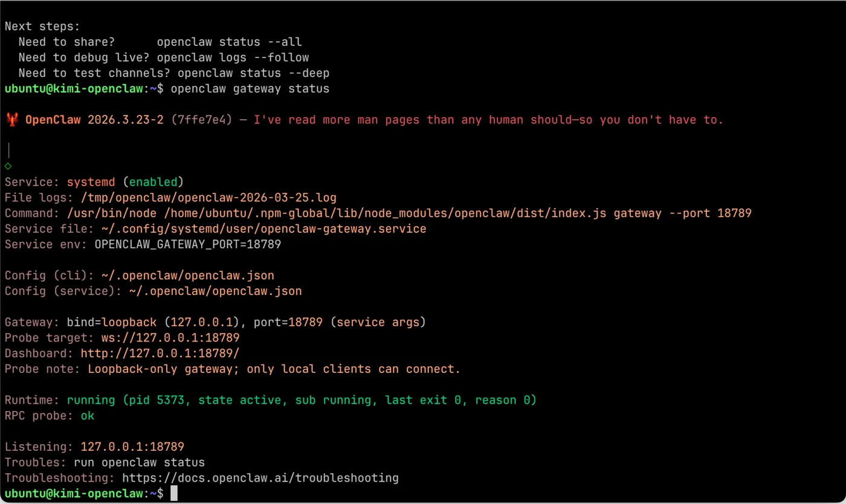Click the small green diamond symbol
The height and width of the screenshot is (504, 846).
click(8, 166)
